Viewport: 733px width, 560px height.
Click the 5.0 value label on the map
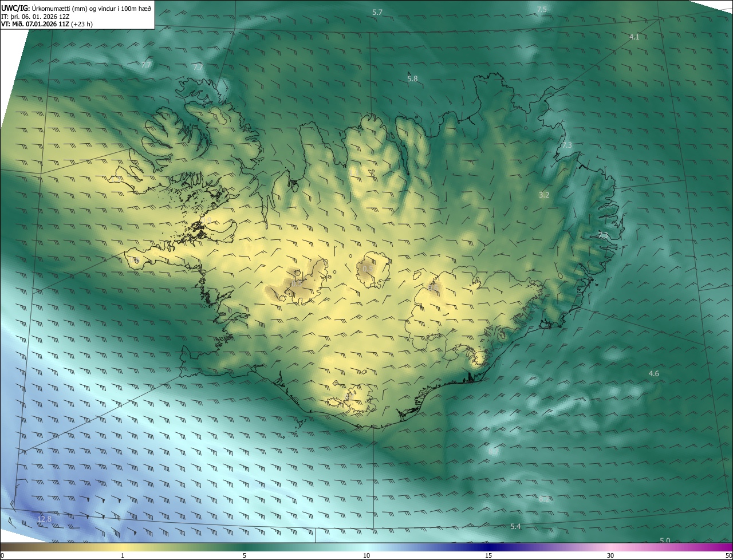[x=665, y=541]
